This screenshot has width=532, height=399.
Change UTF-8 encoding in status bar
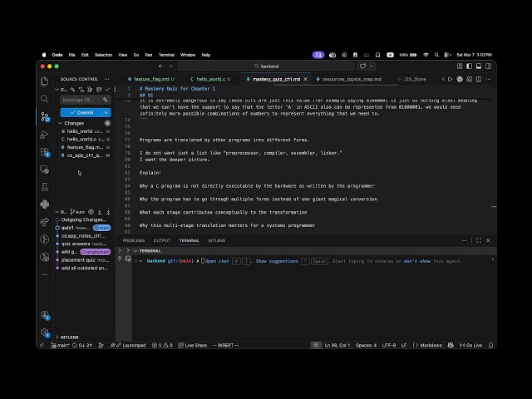[x=389, y=345]
